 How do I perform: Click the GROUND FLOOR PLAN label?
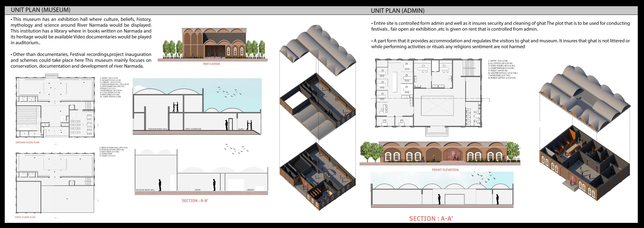coord(28,142)
